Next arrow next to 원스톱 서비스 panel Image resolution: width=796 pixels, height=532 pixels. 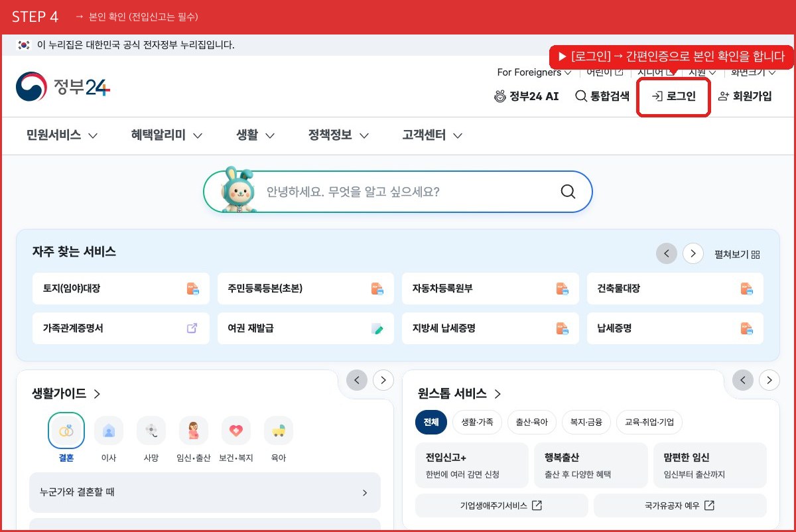point(769,380)
